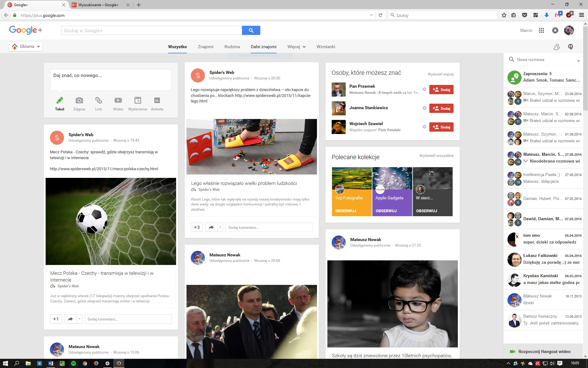
Task: Select the Wideo play icon
Action: coord(118,100)
